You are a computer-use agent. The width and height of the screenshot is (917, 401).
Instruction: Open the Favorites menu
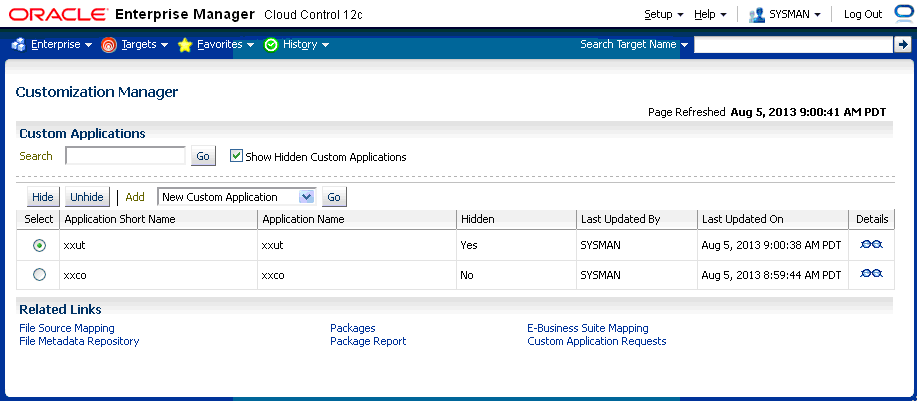[225, 44]
